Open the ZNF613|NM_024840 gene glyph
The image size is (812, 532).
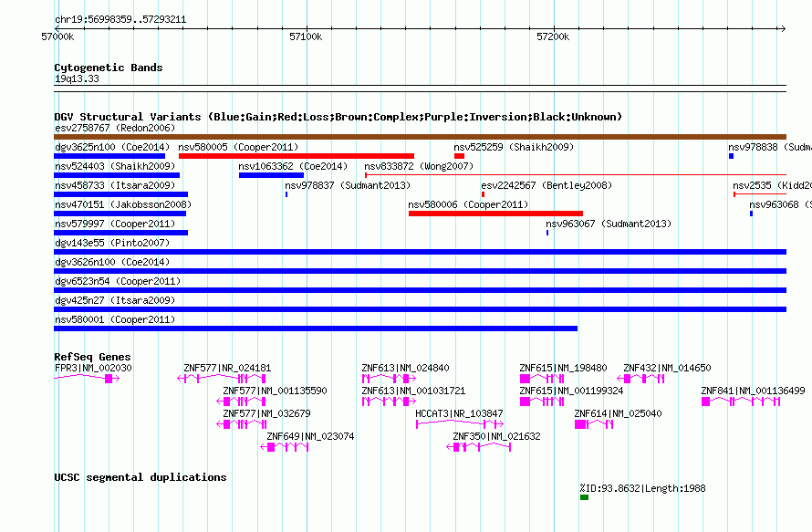tap(389, 379)
